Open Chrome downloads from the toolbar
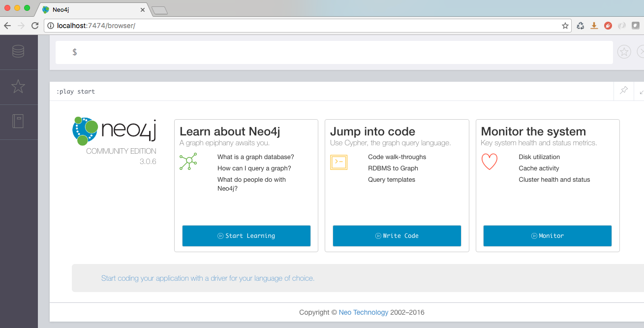644x328 pixels. (594, 25)
